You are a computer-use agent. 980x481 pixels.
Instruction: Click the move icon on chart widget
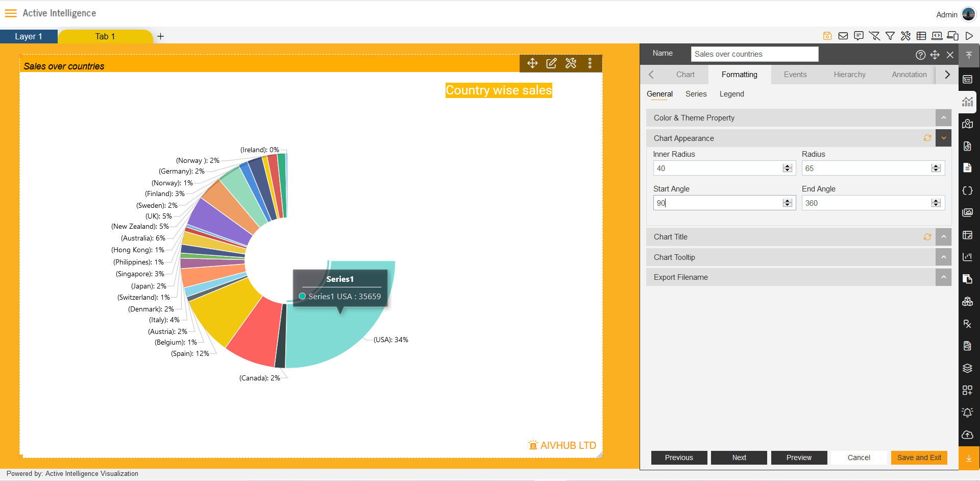pos(532,63)
